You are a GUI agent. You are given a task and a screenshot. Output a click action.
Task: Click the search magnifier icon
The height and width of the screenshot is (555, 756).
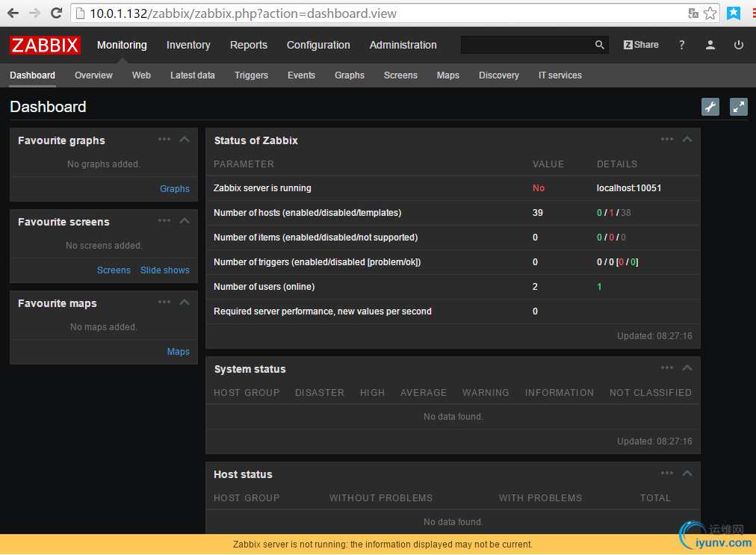pos(599,45)
